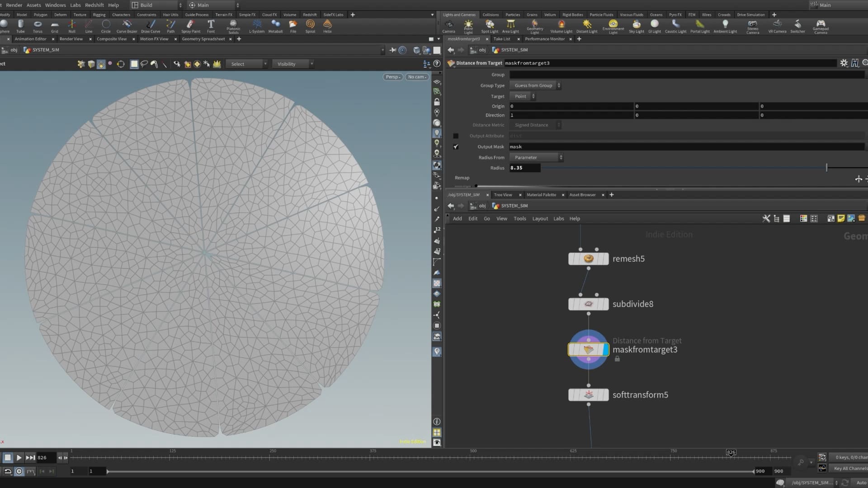This screenshot has height=488, width=868.
Task: Expand the Radius From Parameter dropdown
Action: pos(537,158)
